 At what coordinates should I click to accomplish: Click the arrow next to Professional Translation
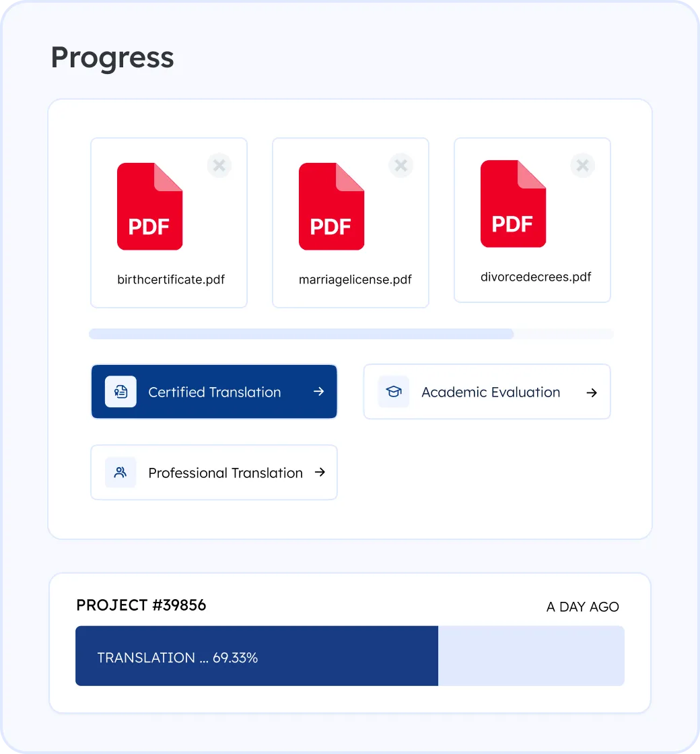click(318, 472)
